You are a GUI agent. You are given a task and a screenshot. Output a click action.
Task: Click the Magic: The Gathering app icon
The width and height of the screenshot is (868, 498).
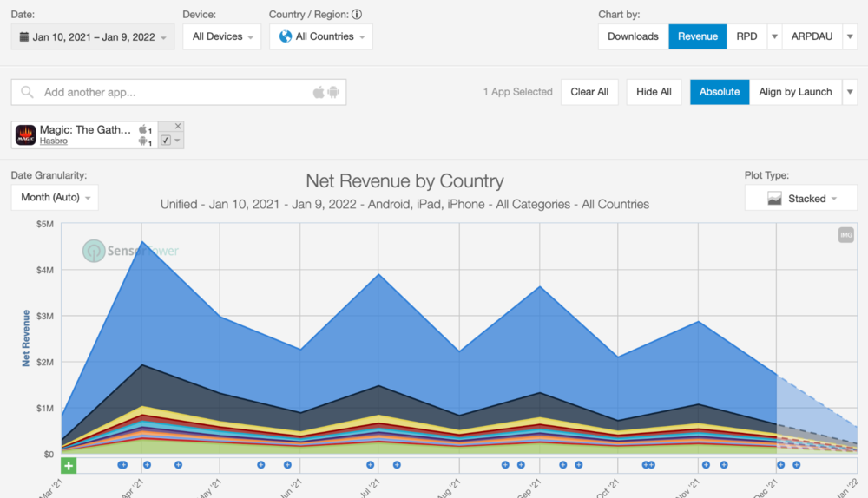25,134
